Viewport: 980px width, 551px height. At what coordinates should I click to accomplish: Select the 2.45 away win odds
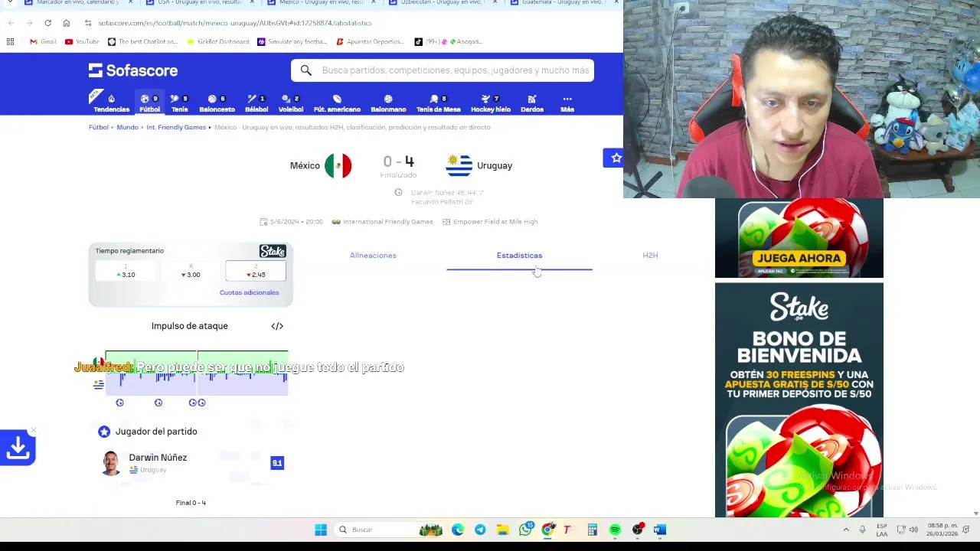[x=256, y=271]
